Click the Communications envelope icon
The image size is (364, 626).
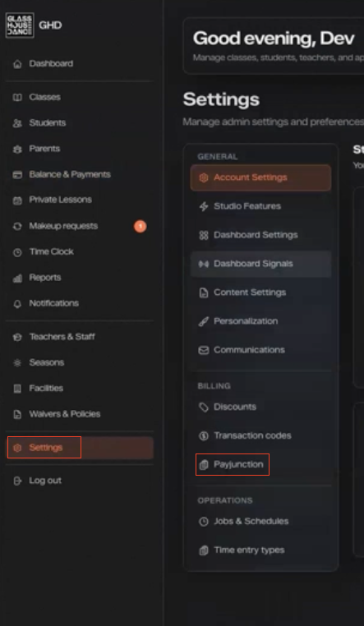204,350
